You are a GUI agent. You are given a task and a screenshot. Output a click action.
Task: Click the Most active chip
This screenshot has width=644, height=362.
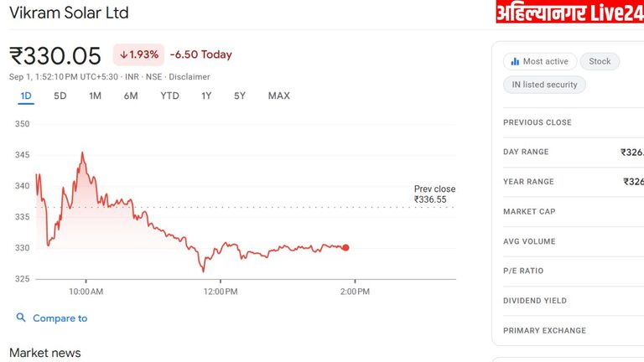[539, 62]
